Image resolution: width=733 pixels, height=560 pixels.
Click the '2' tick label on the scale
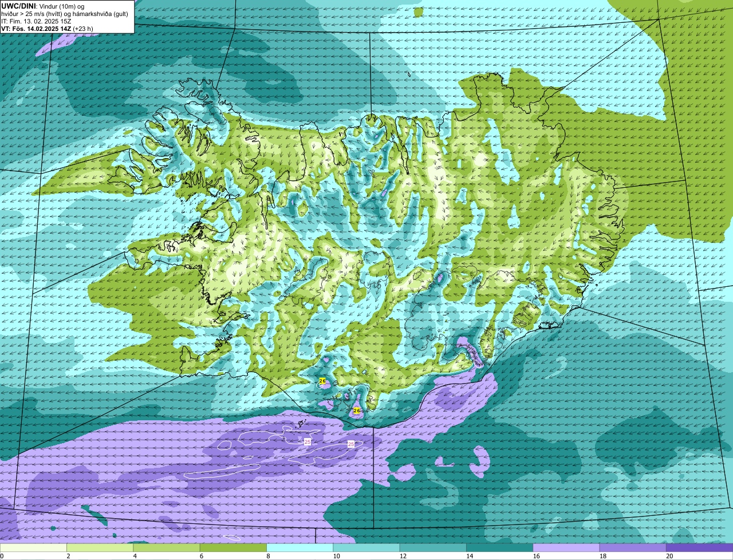point(68,556)
